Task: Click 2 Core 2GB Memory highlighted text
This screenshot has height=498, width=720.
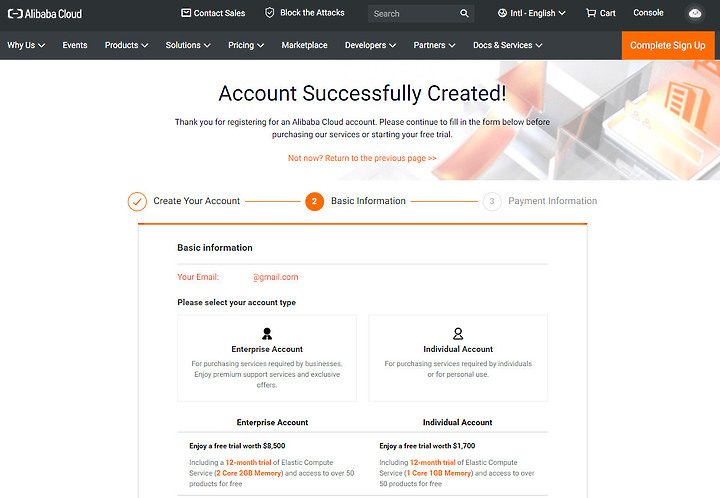Action: tap(248, 473)
